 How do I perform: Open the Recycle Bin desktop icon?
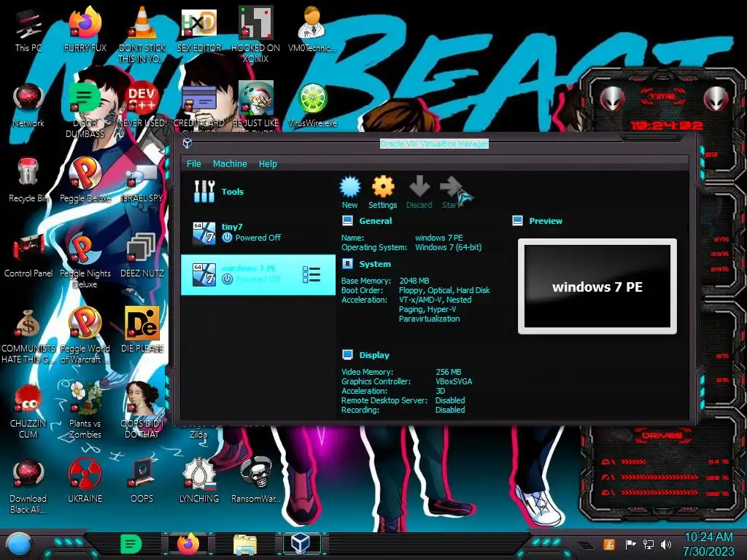point(28,180)
